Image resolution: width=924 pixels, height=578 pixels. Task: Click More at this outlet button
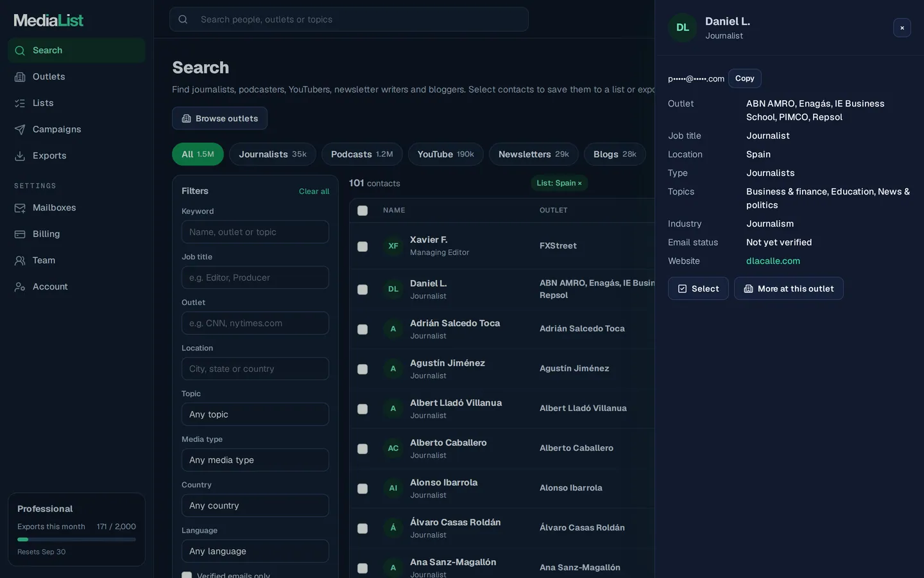[x=789, y=288]
